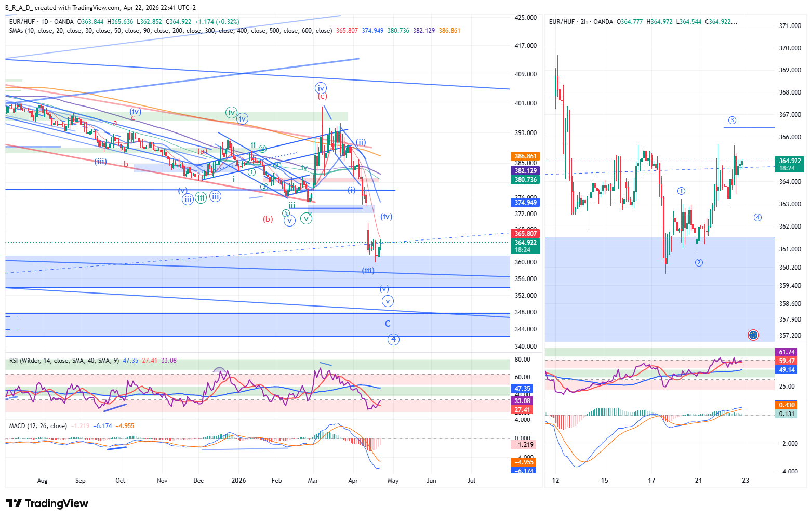Click the red (c) wave label
This screenshot has height=519, width=812.
point(322,97)
